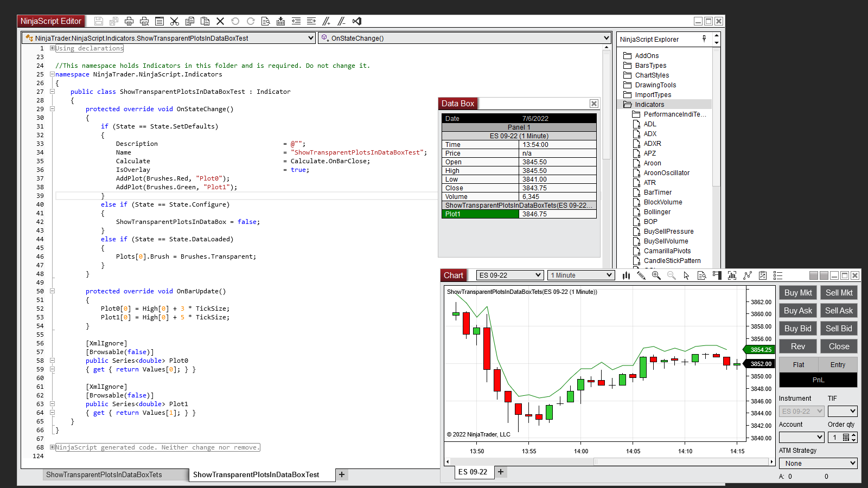Click the editor vertical scrollbar
The height and width of the screenshot is (488, 868).
click(x=607, y=105)
